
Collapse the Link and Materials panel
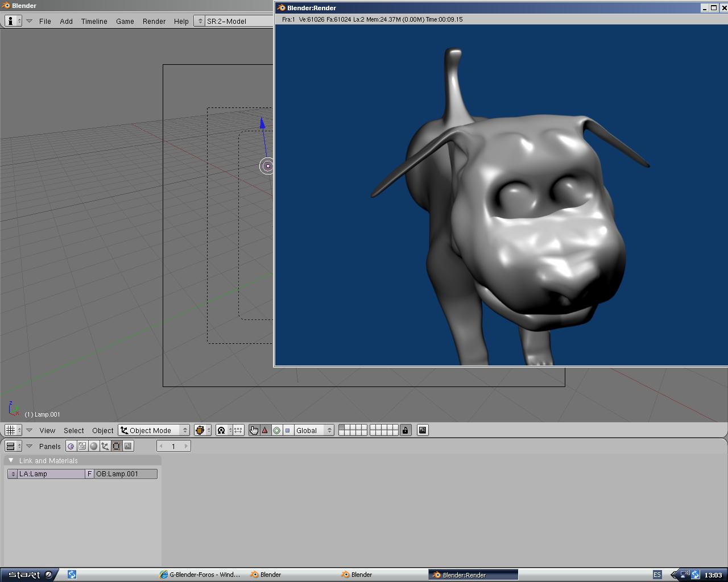pyautogui.click(x=11, y=460)
